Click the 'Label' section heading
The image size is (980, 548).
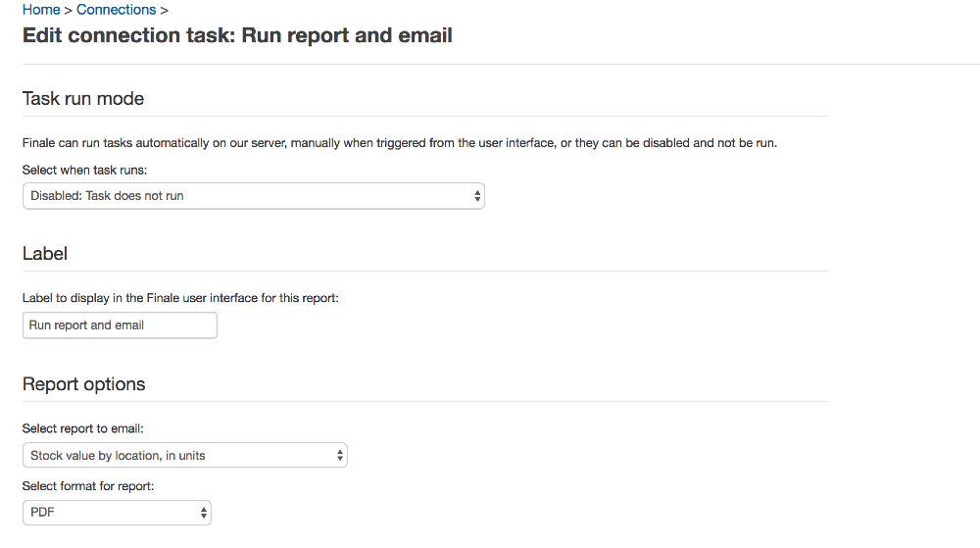(45, 254)
